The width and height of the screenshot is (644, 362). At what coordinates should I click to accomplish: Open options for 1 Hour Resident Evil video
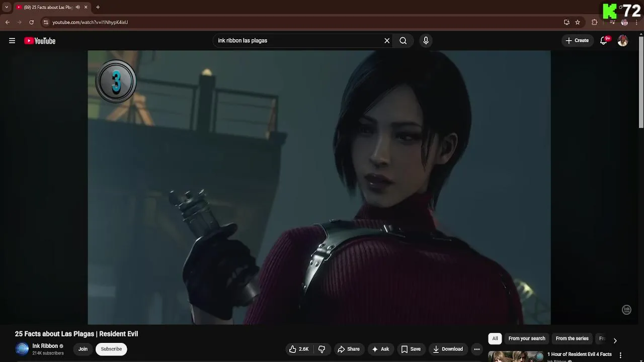[x=620, y=355]
